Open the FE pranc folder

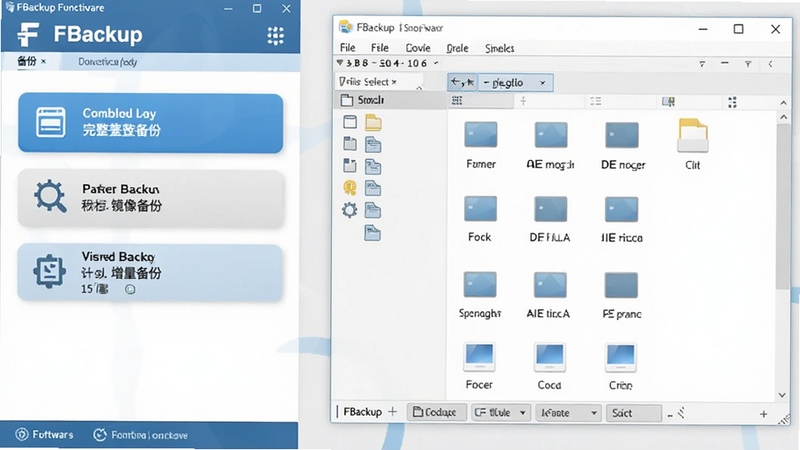621,296
